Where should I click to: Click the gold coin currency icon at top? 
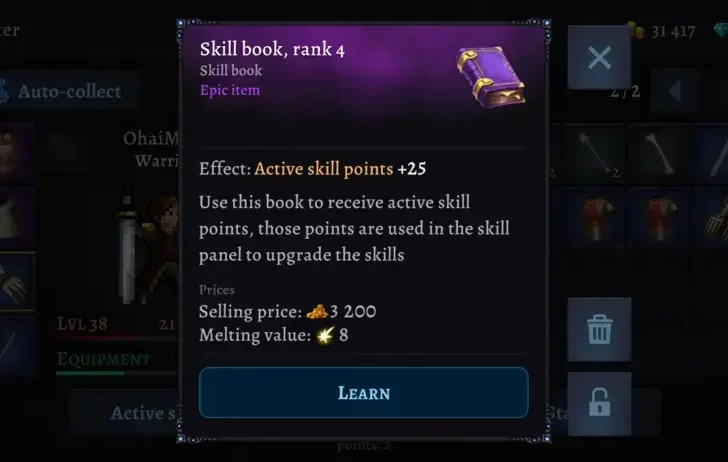636,31
